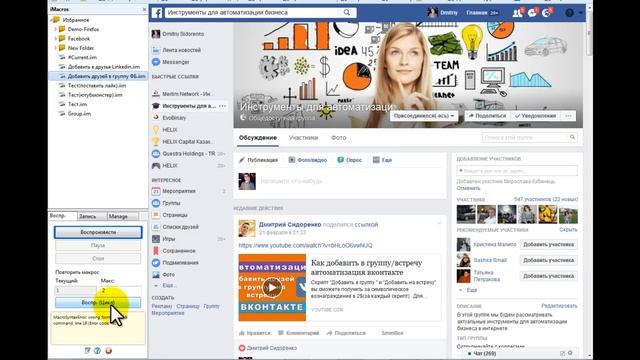This screenshot has width=640, height=360.
Task: Collapse the Избранное root folder
Action: click(51, 20)
